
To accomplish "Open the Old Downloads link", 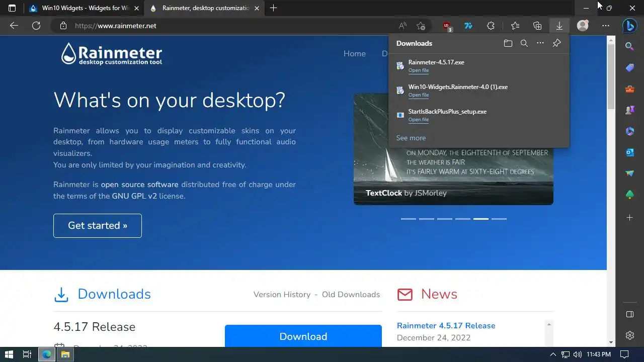I will [351, 295].
